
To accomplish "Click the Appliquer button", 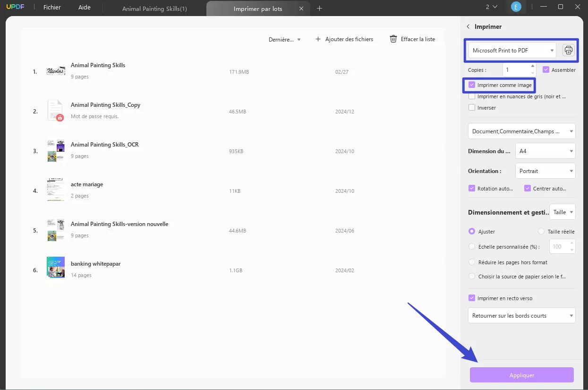I will tap(521, 375).
